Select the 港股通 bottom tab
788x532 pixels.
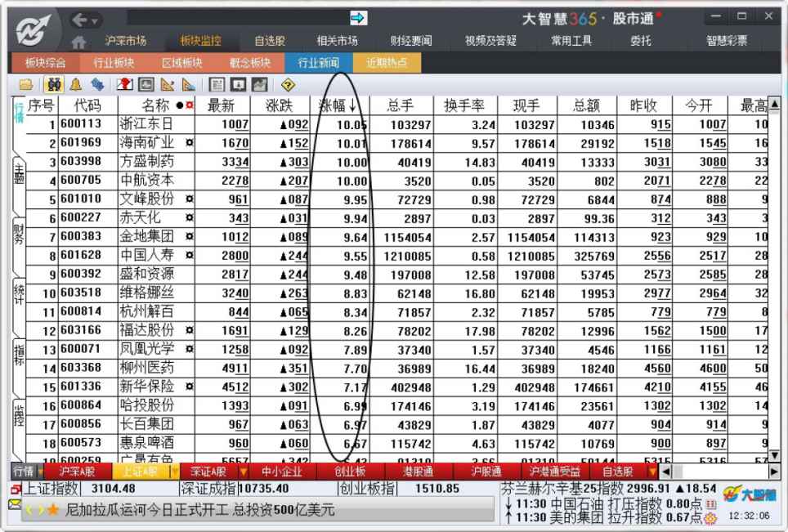coord(419,472)
